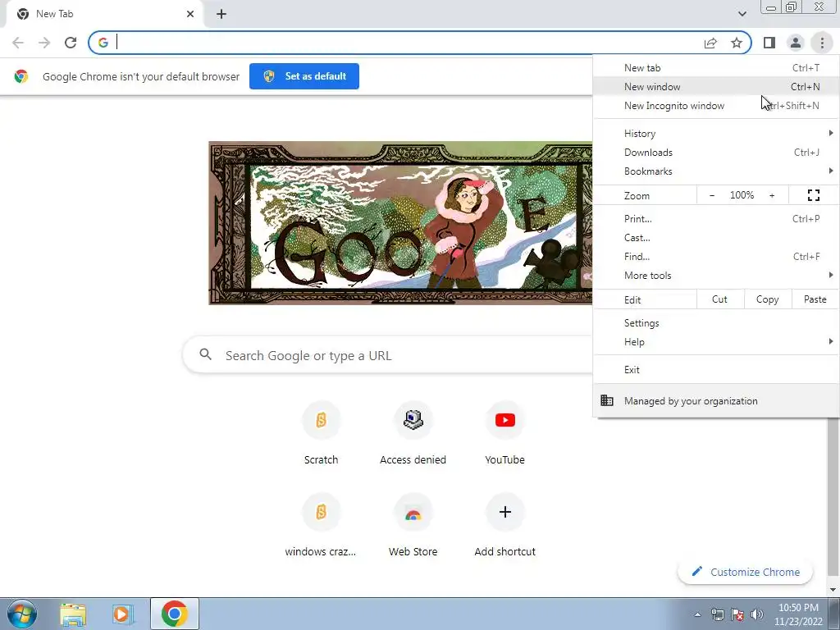Click the share this page icon
The height and width of the screenshot is (630, 840).
pyautogui.click(x=710, y=43)
